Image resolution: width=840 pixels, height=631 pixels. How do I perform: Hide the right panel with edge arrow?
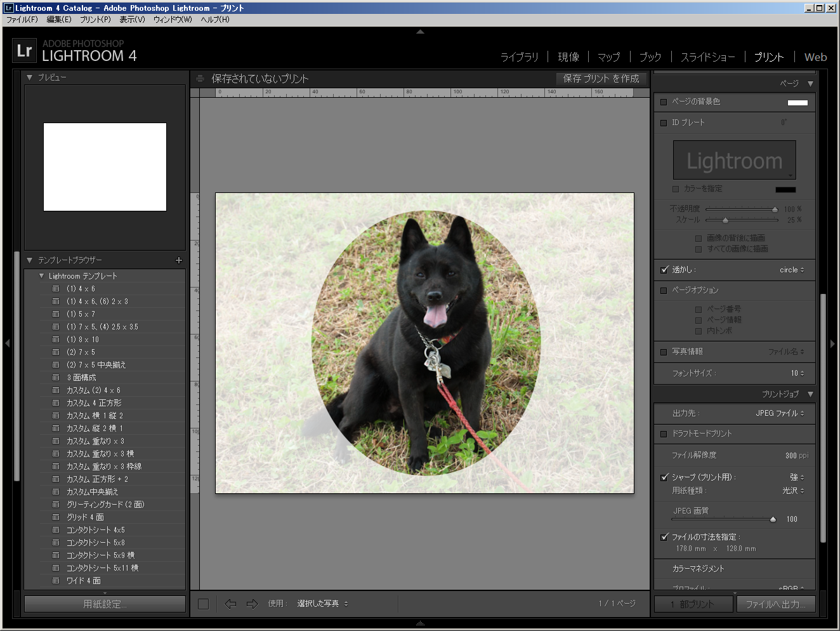(x=832, y=343)
